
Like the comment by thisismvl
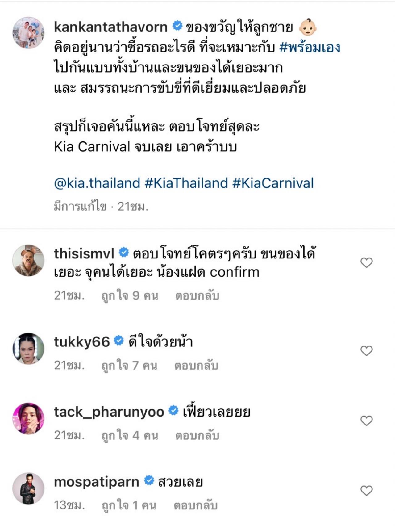coord(366,263)
